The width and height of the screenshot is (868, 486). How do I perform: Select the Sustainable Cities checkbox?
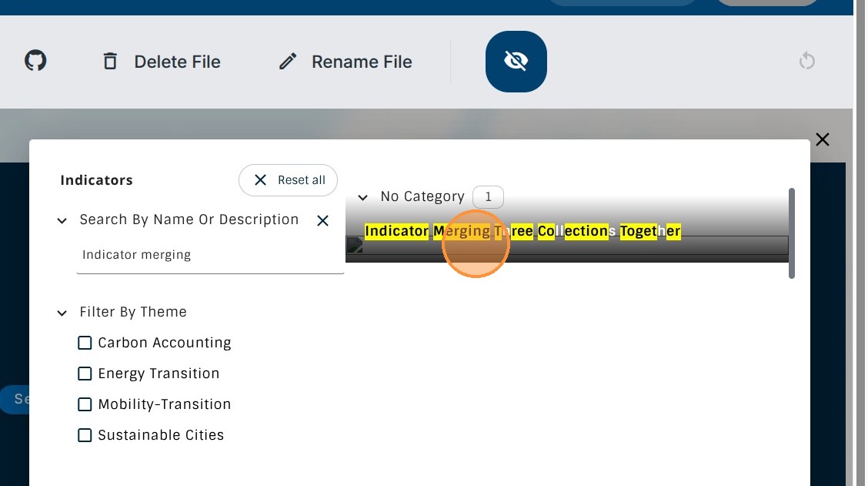pyautogui.click(x=85, y=435)
